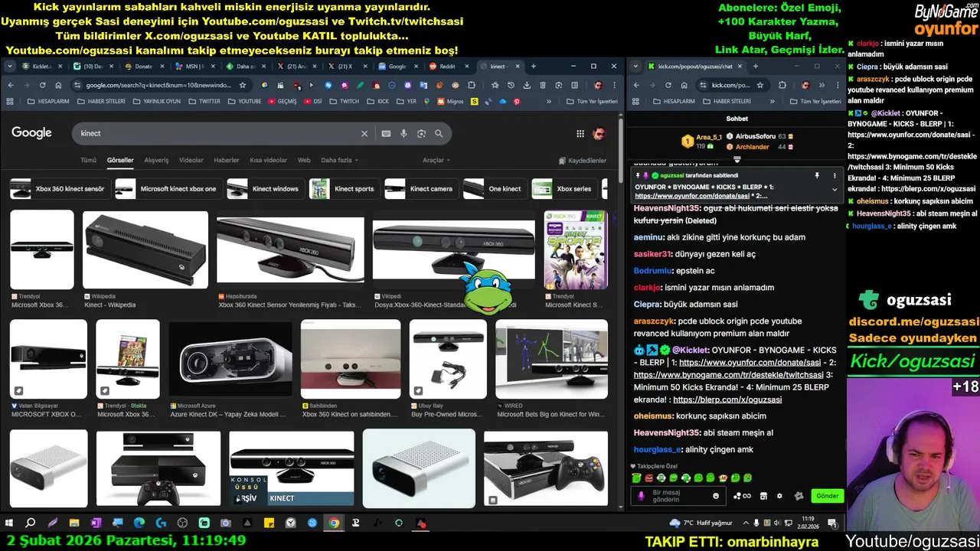Open OneNote from the taskbar
This screenshot has width=980, height=551.
pyautogui.click(x=96, y=523)
